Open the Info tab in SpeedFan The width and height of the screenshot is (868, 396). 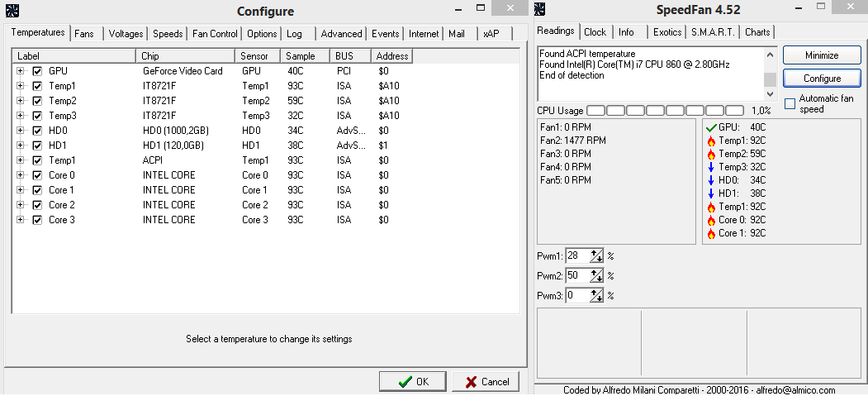pyautogui.click(x=630, y=32)
